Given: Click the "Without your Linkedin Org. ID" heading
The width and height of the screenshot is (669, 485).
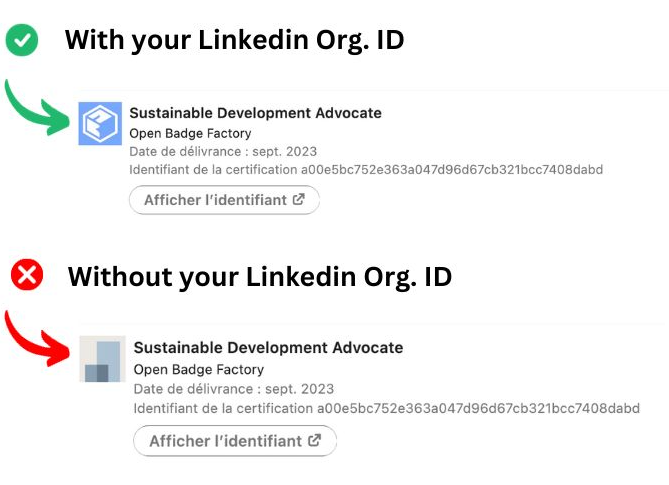Looking at the screenshot, I should (259, 276).
